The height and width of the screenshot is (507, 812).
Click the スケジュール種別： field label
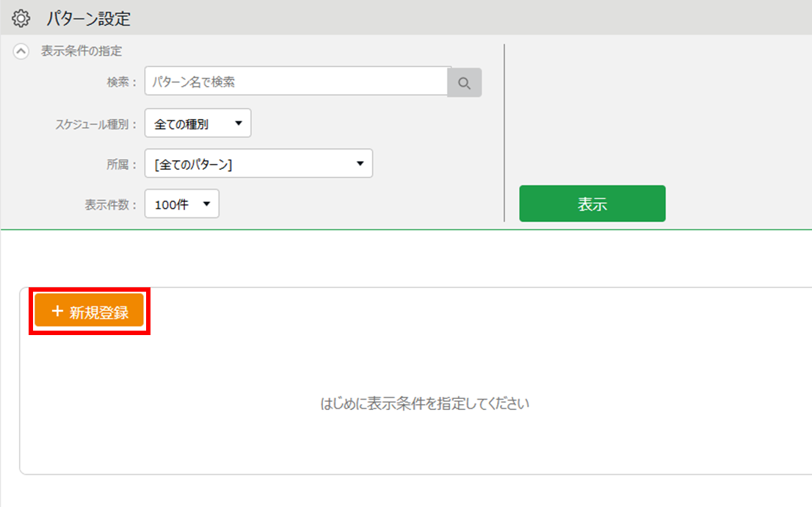tap(96, 124)
